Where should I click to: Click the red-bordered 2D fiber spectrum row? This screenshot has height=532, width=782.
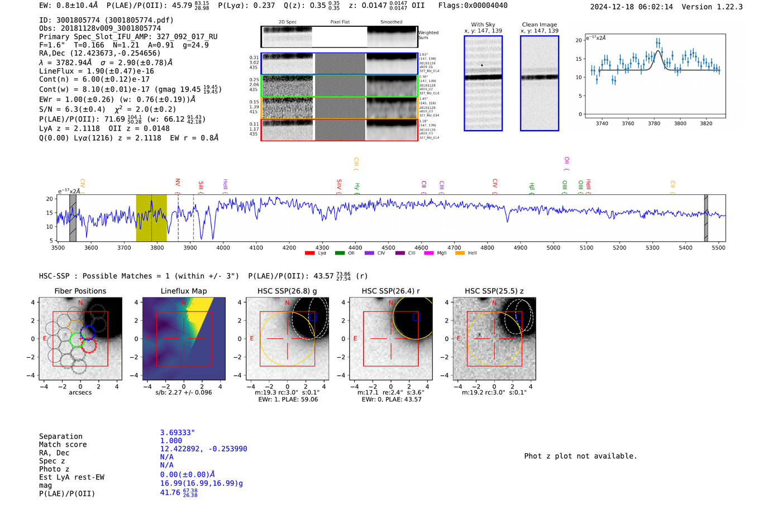pos(340,130)
